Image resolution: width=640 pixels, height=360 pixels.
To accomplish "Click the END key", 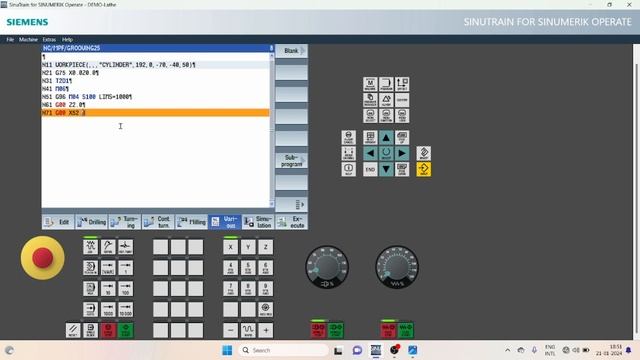I will (x=370, y=169).
